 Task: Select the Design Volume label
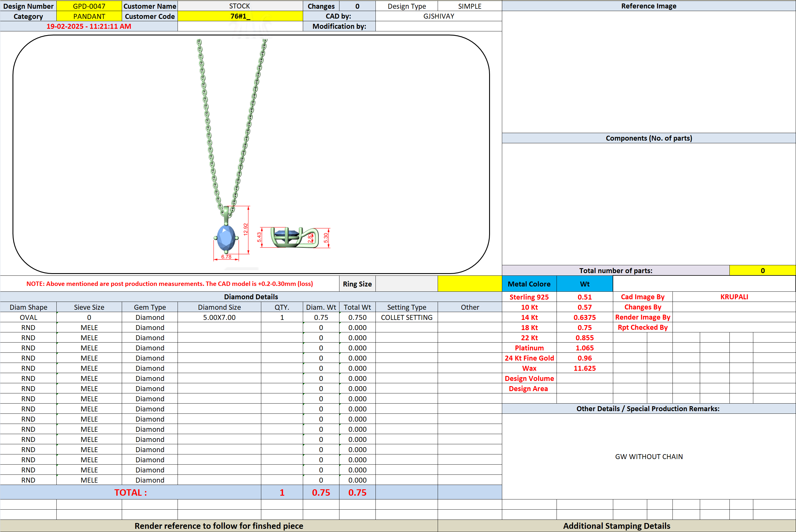[529, 378]
